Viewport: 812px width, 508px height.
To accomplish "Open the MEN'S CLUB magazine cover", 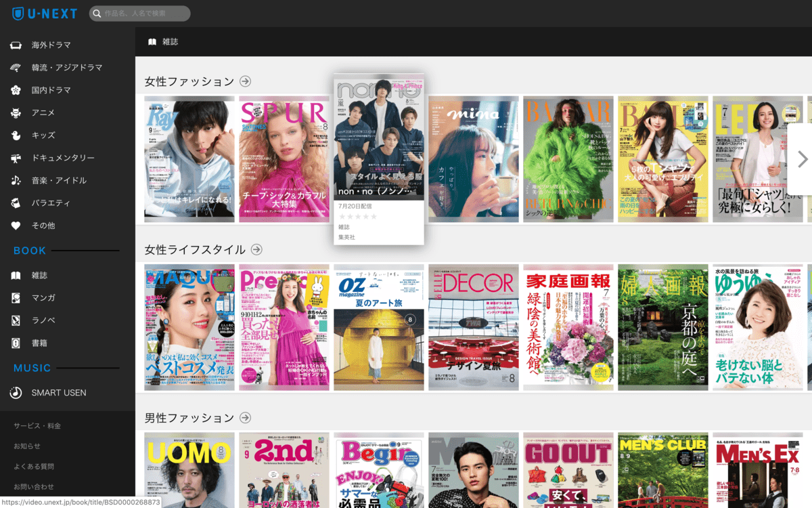I will point(663,470).
